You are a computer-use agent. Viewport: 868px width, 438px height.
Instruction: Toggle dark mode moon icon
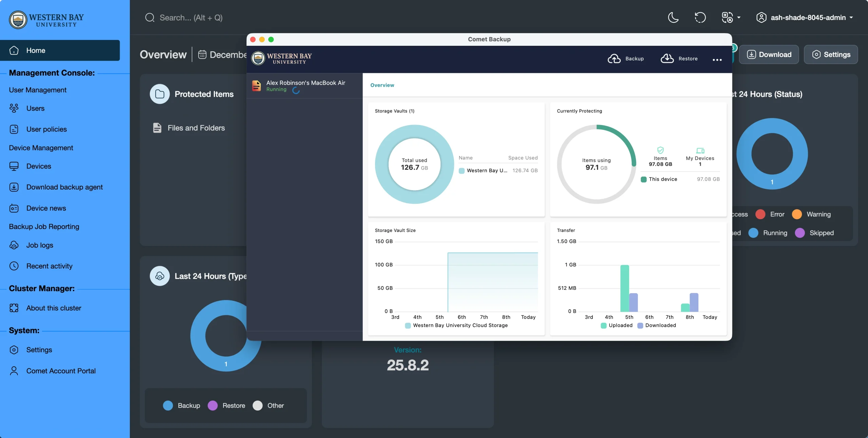(673, 17)
